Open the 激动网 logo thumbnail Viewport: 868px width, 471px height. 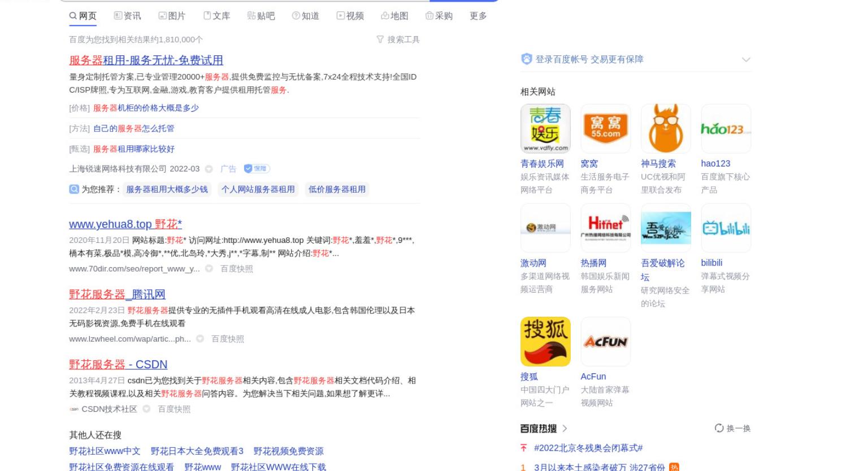pos(545,228)
